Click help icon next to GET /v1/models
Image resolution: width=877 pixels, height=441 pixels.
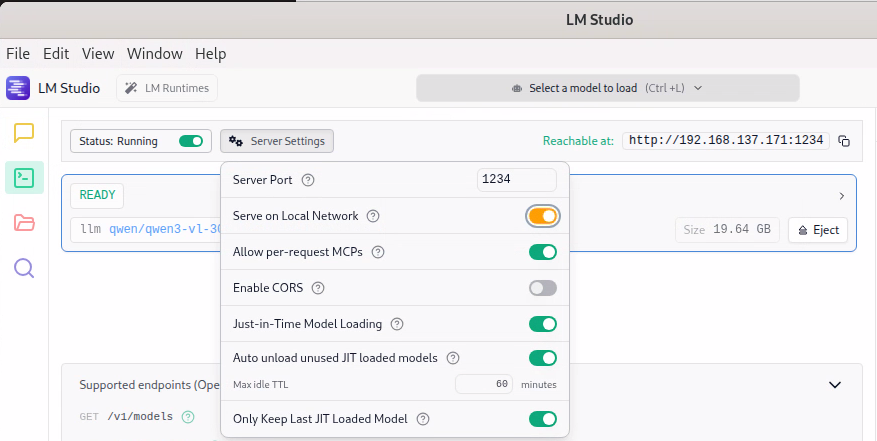click(188, 416)
